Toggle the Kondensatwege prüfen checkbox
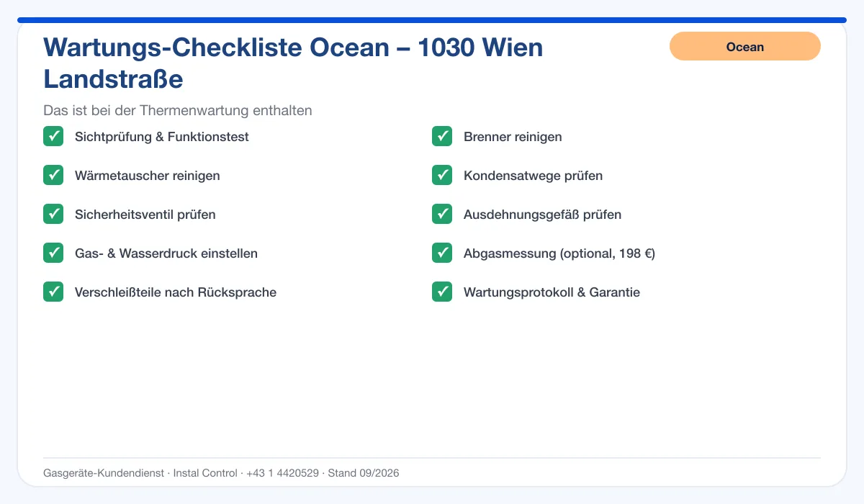This screenshot has width=864, height=504. (x=442, y=175)
